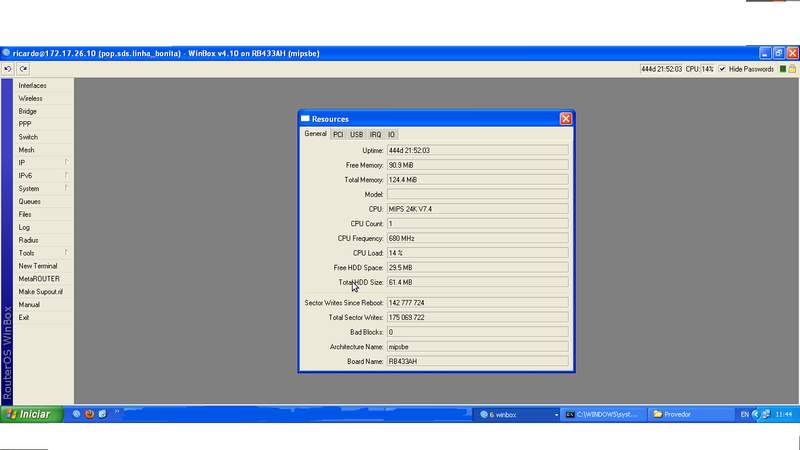Click the green traffic indicator square

[x=783, y=69]
